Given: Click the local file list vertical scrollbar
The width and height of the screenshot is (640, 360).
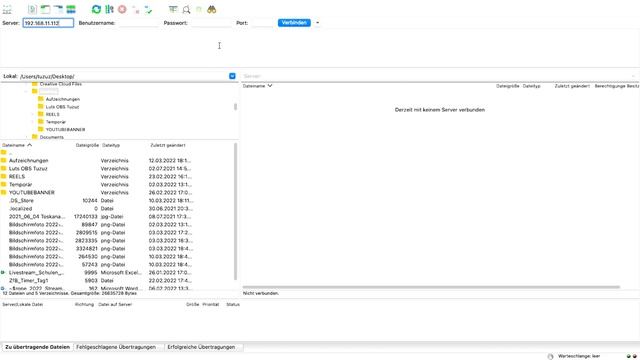Looking at the screenshot, I should coord(235,211).
